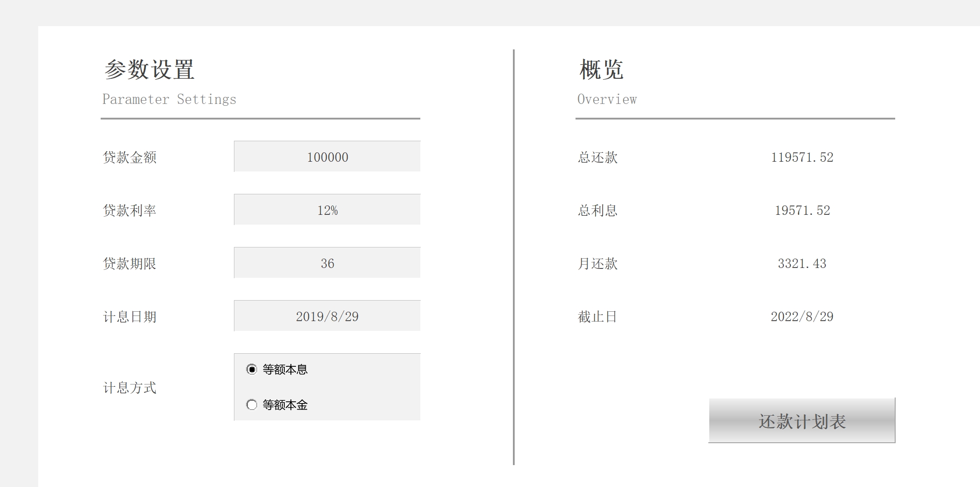The image size is (980, 487).
Task: Click the 参数设置 heading
Action: click(x=149, y=69)
